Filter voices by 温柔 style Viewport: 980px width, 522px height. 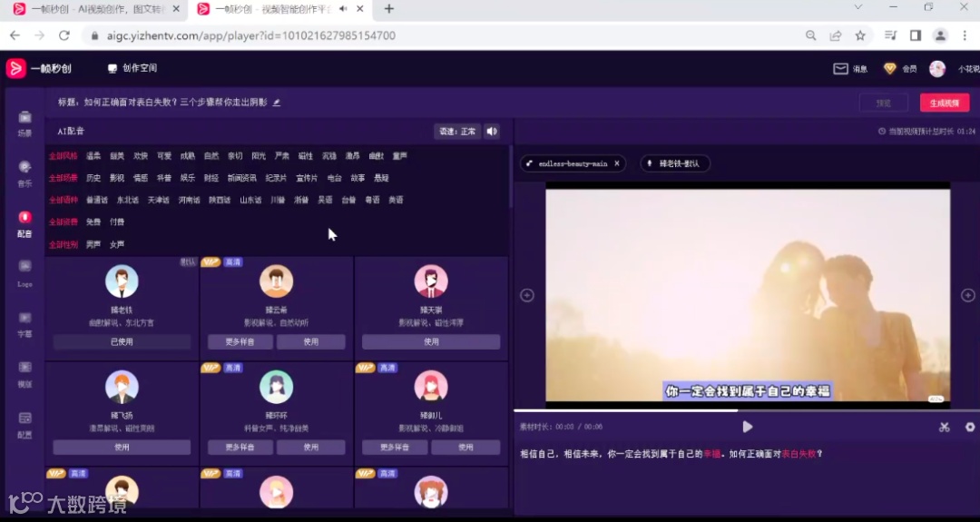click(x=93, y=155)
